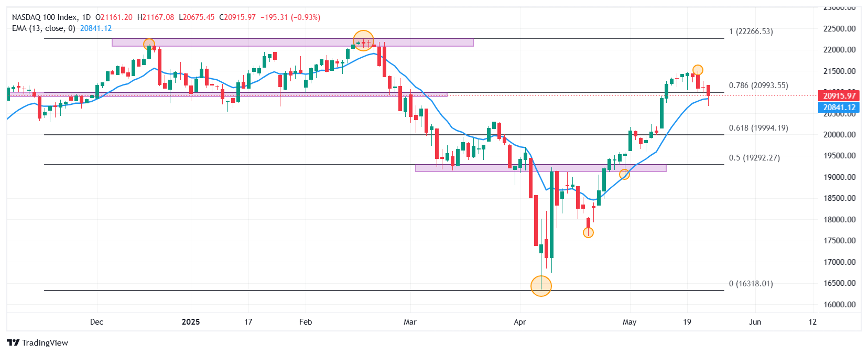Select the NASDAQ 100 Index symbol title
The height and width of the screenshot is (354, 868).
(45, 17)
